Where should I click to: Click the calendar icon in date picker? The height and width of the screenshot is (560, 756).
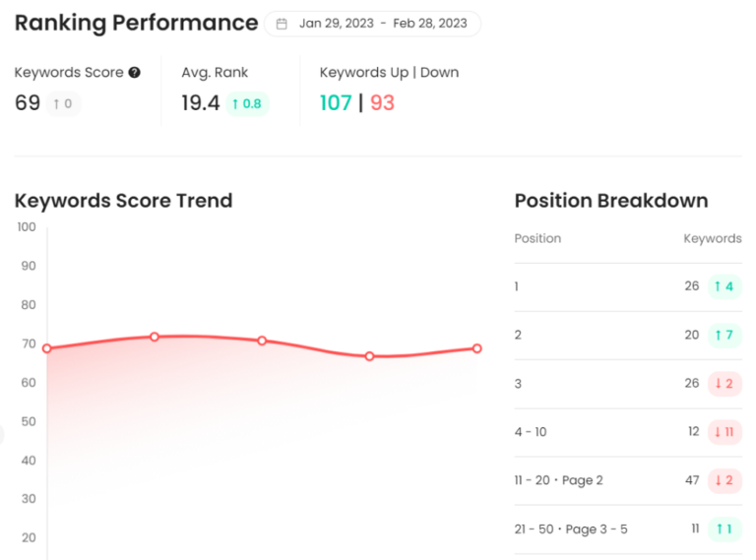click(282, 24)
